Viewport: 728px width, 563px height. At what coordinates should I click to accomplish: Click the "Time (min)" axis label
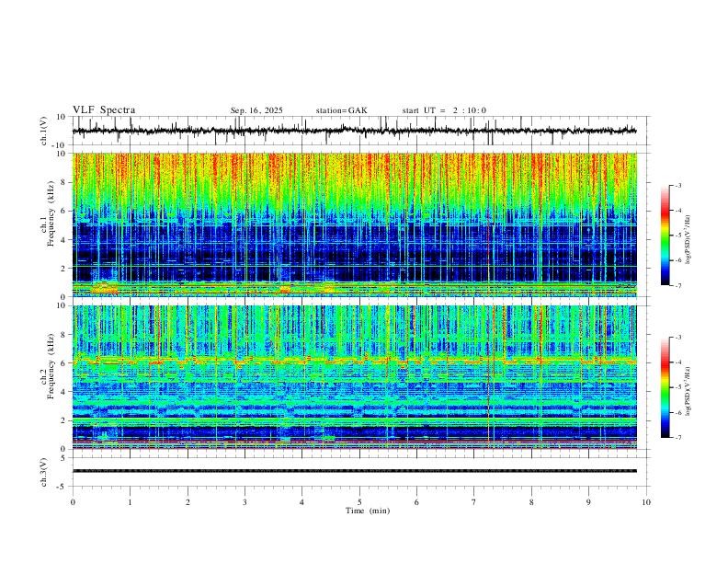[368, 511]
